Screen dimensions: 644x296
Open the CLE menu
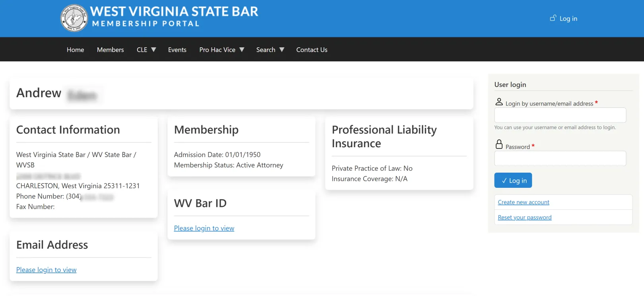[x=142, y=50]
